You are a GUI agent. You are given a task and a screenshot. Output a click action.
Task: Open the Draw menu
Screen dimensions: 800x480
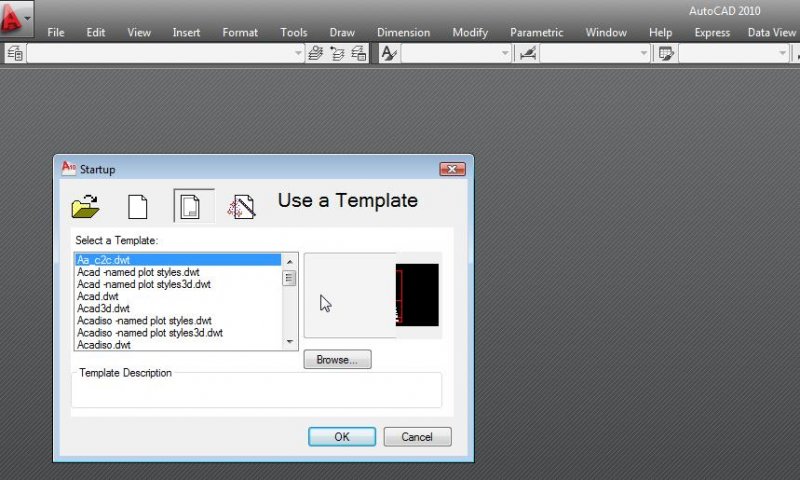pyautogui.click(x=342, y=33)
